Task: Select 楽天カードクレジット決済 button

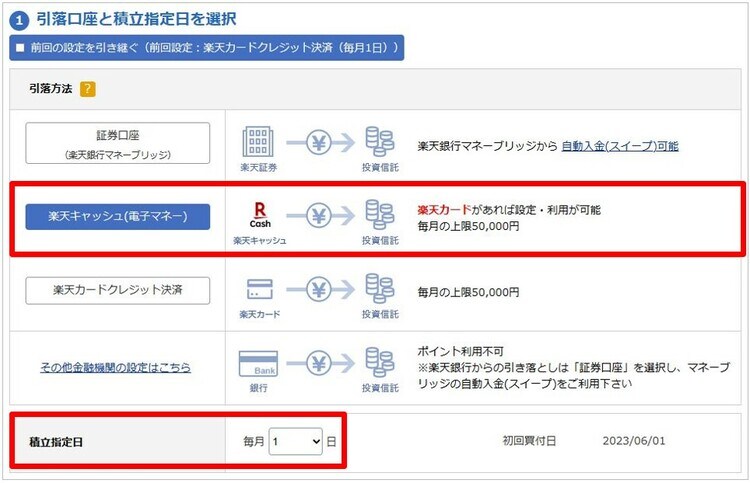Action: 118,290
